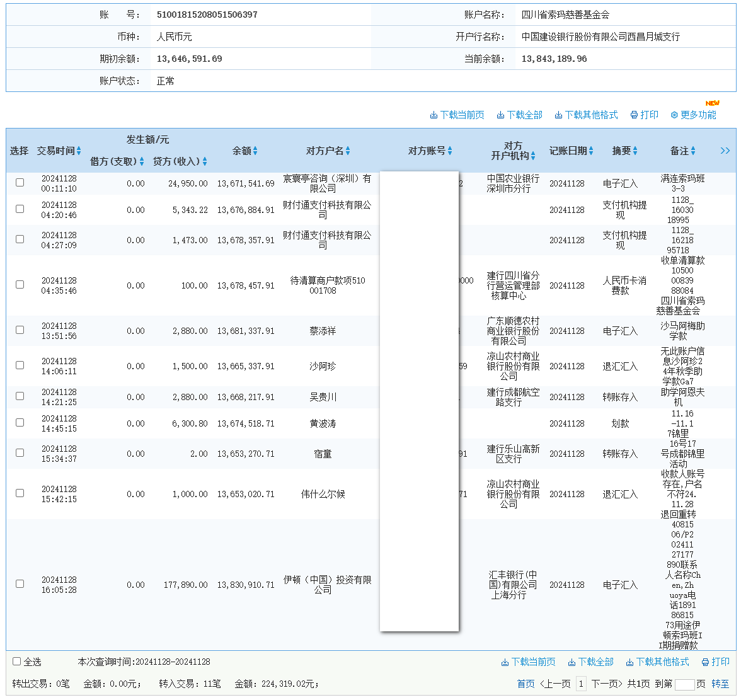Click top 下载其他格式 link
The height and width of the screenshot is (700, 741).
(586, 115)
